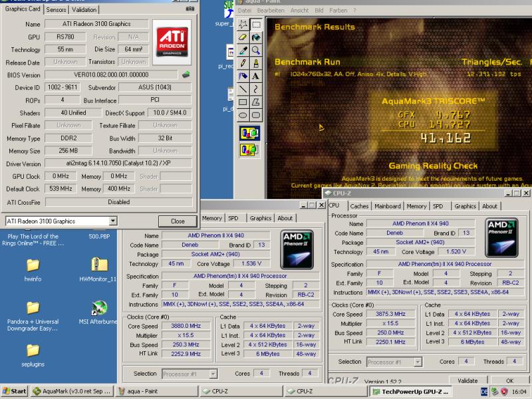This screenshot has width=532, height=399.
Task: Open Processor #1 dropdown in rear CPU-Z
Action: (213, 374)
